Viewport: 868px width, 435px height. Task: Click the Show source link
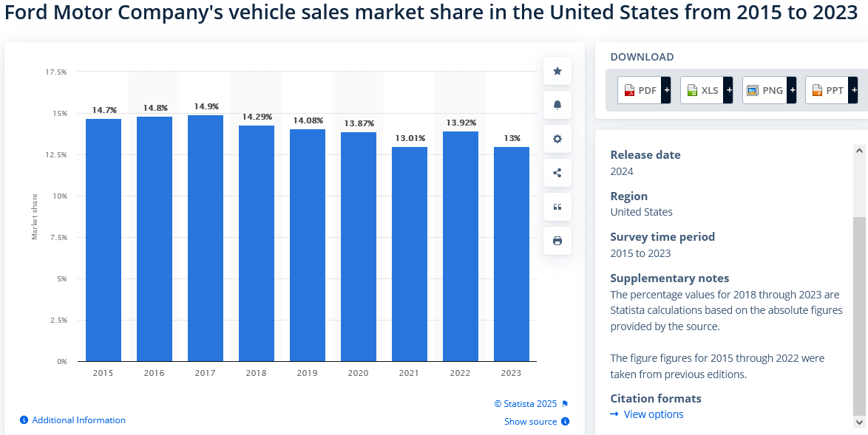[530, 422]
